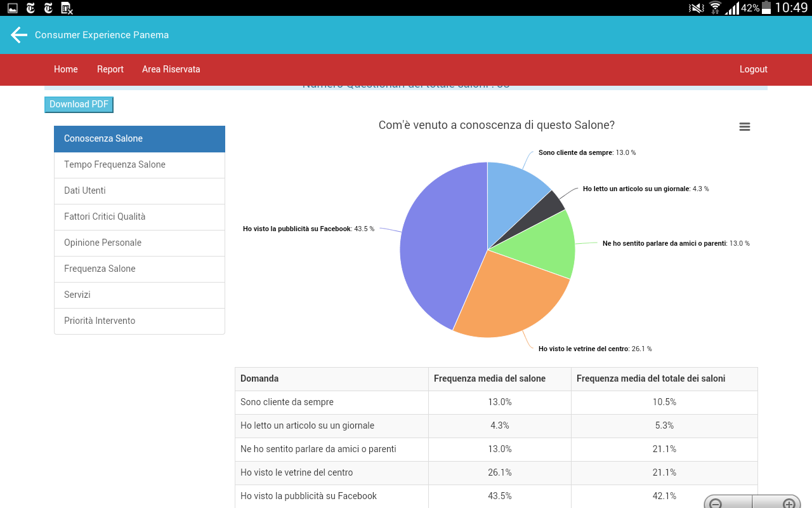Image resolution: width=812 pixels, height=508 pixels.
Task: Open the chart hamburger menu
Action: point(745,127)
